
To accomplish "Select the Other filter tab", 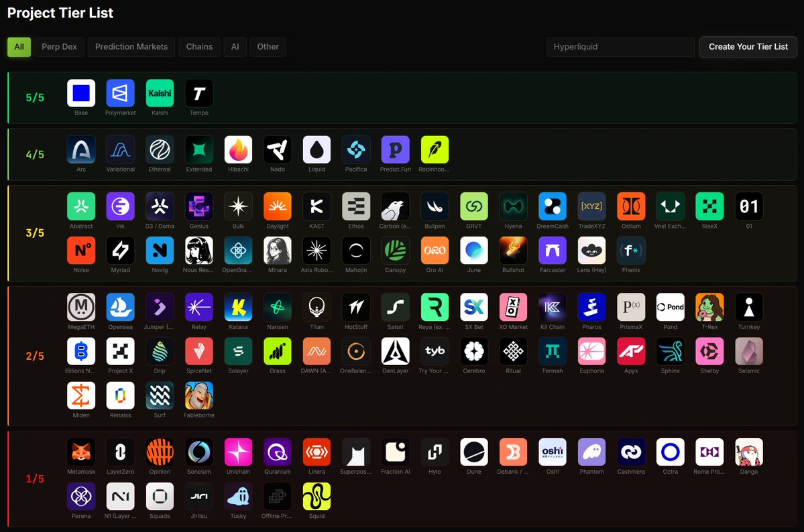I will (x=268, y=47).
